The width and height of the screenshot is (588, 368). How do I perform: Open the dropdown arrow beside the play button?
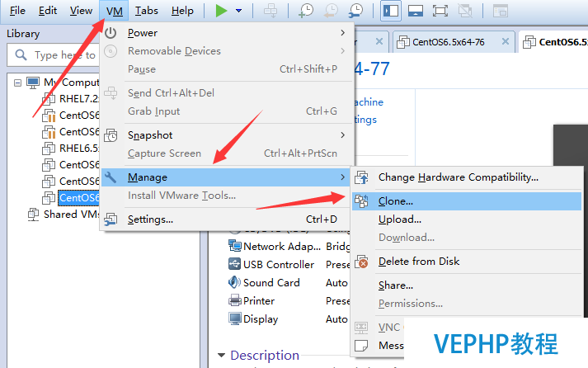click(238, 11)
